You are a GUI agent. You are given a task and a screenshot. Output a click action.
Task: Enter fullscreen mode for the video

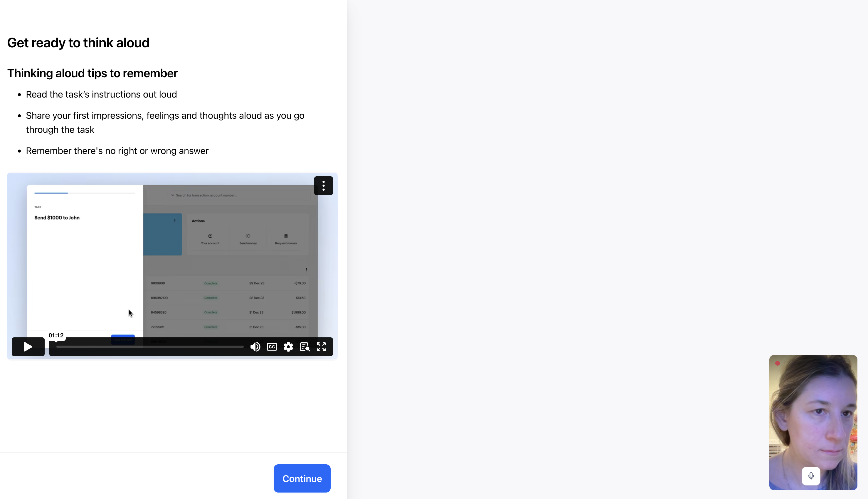tap(321, 347)
